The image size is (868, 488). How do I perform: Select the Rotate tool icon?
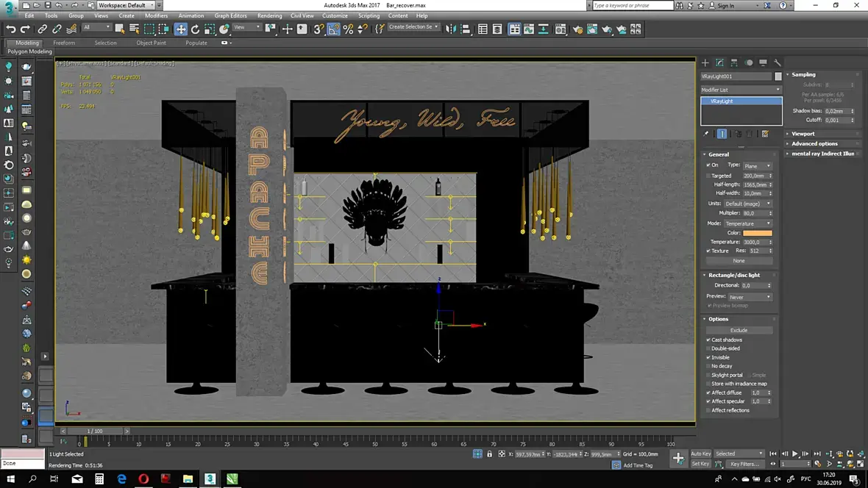[x=195, y=29]
